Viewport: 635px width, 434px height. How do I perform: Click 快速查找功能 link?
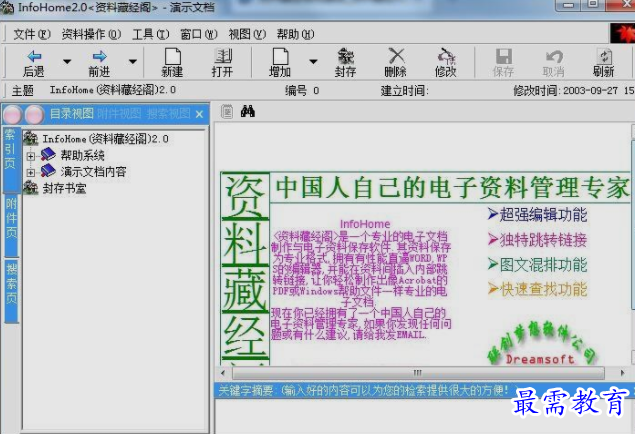pyautogui.click(x=537, y=289)
